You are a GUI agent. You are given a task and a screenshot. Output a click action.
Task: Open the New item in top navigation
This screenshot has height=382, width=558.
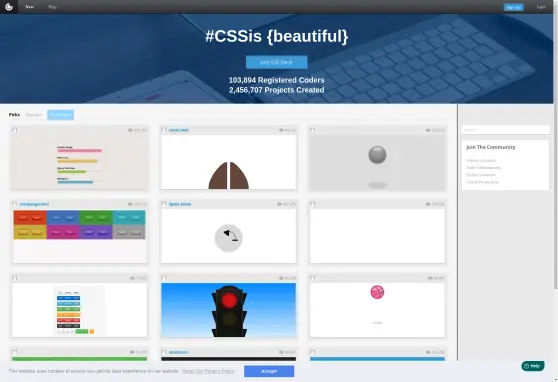tap(30, 7)
